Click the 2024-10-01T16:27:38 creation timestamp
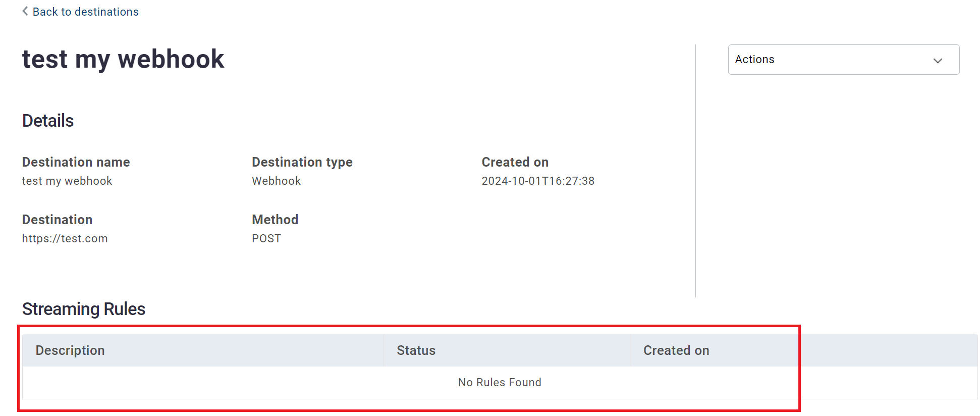Image resolution: width=980 pixels, height=416 pixels. pyautogui.click(x=538, y=181)
